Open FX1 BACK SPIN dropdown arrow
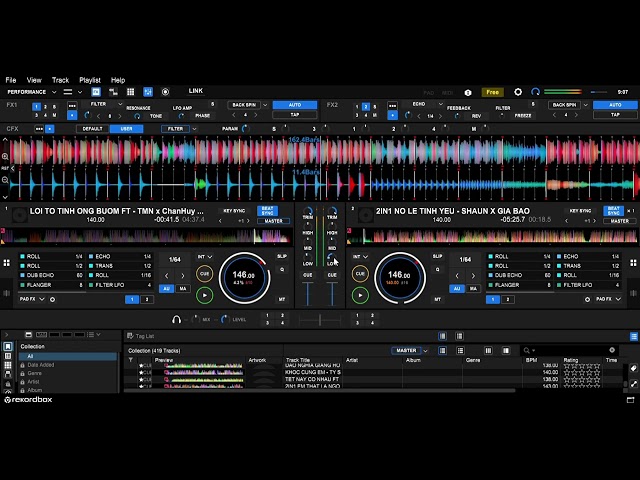This screenshot has height=480, width=640. [265, 105]
